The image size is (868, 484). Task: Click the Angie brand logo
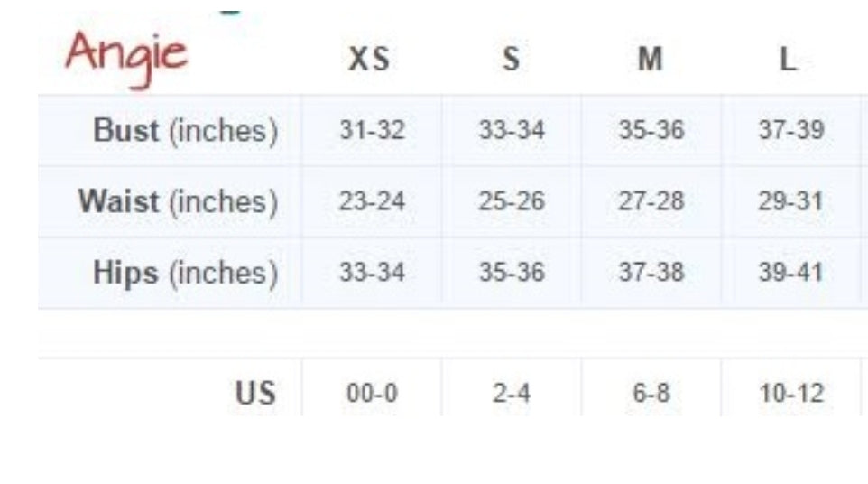(x=126, y=52)
